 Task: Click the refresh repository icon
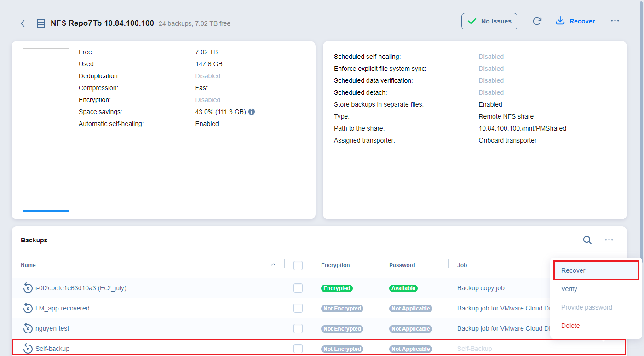(537, 21)
